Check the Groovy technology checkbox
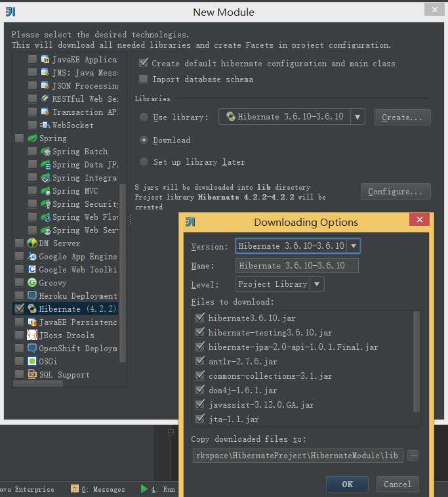The image size is (448, 497). [19, 282]
